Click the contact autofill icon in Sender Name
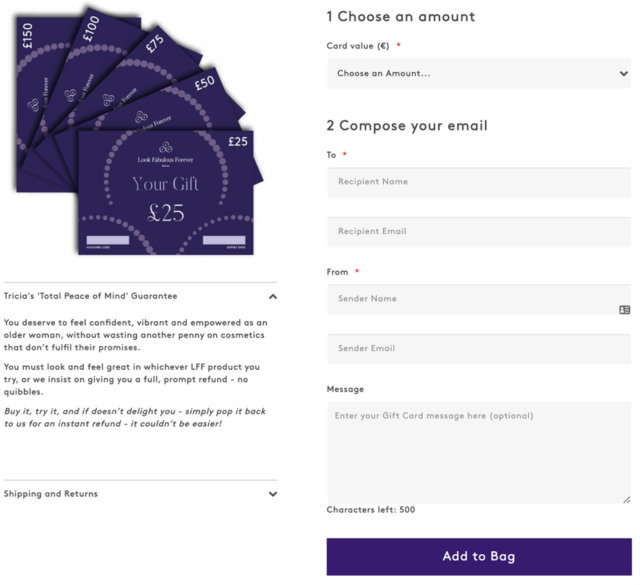 [x=624, y=310]
